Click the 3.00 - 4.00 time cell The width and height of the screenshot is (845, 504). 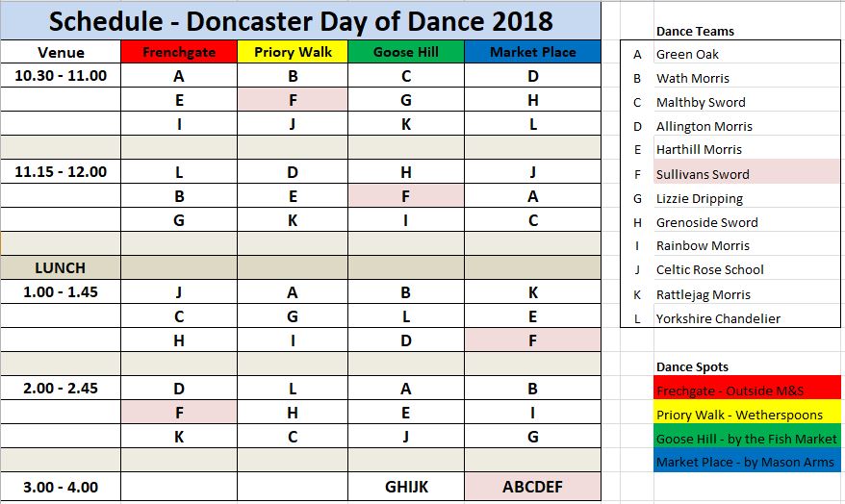tap(61, 487)
